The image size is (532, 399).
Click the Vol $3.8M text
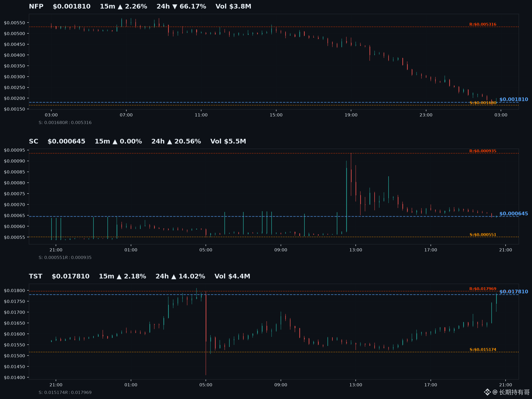(x=233, y=6)
